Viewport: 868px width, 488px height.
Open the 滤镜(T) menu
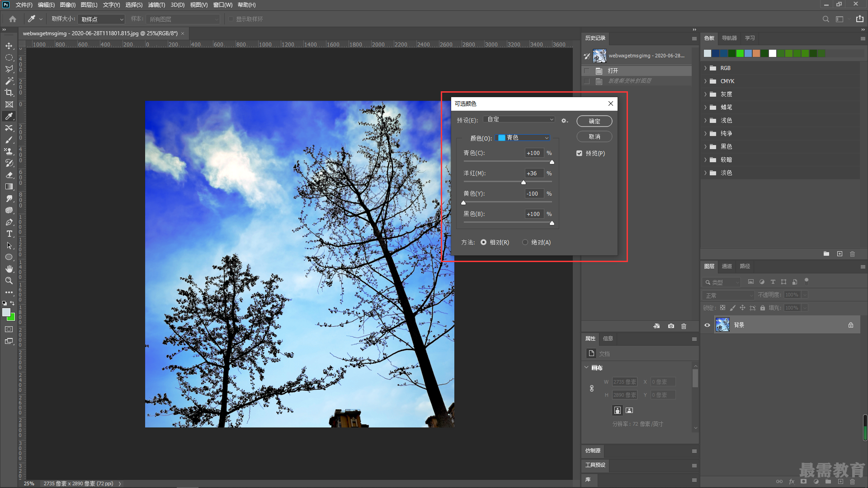pos(156,5)
